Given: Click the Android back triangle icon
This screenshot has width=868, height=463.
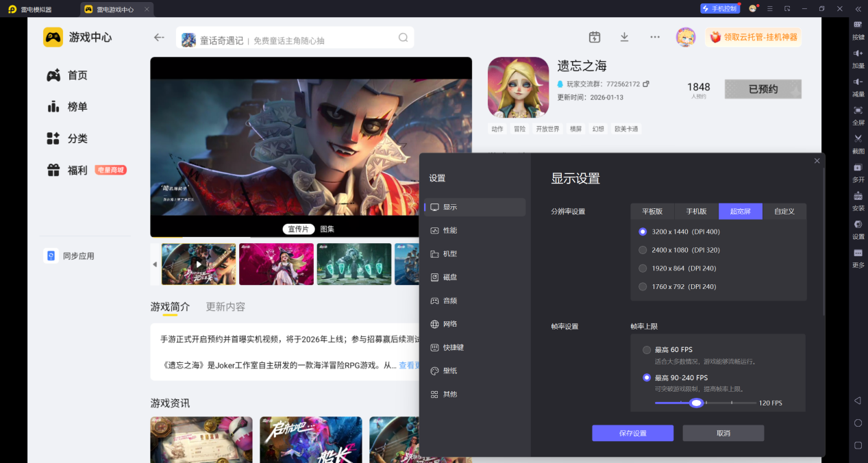Looking at the screenshot, I should [857, 400].
